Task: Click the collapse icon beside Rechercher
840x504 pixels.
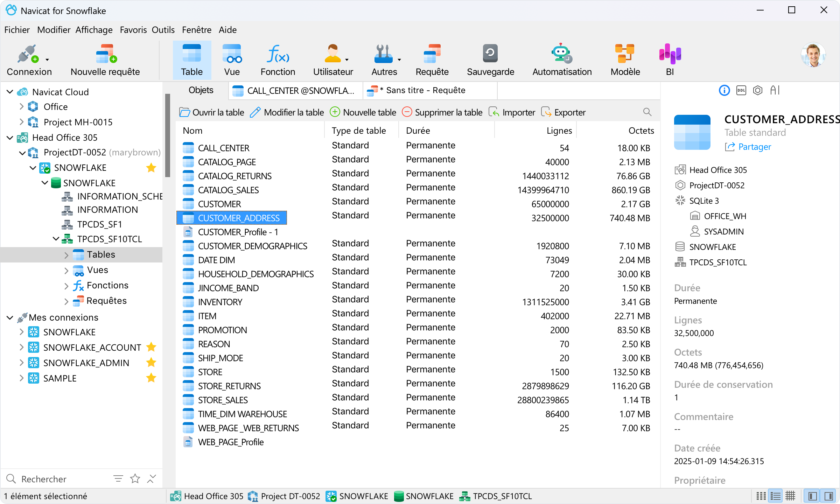Action: tap(152, 478)
